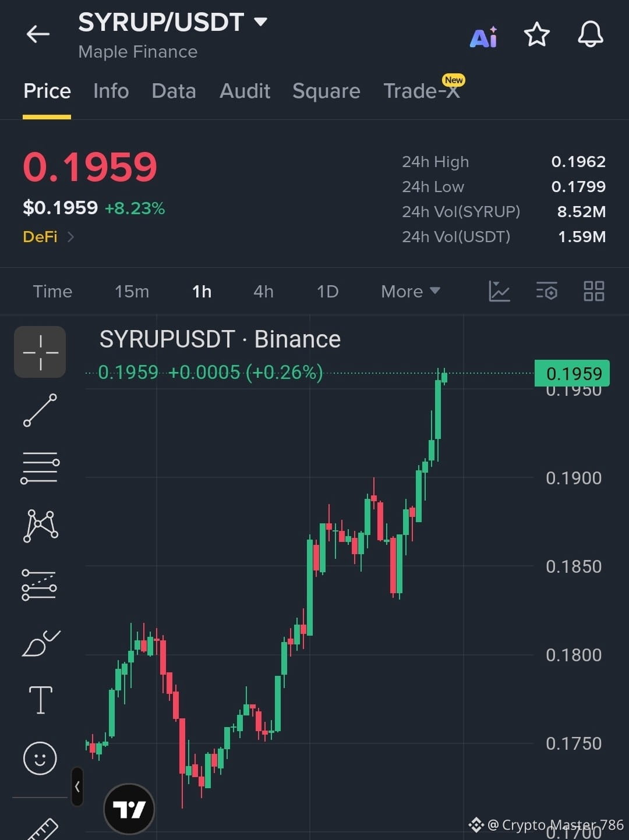Select the text annotation tool
This screenshot has width=629, height=840.
click(40, 699)
